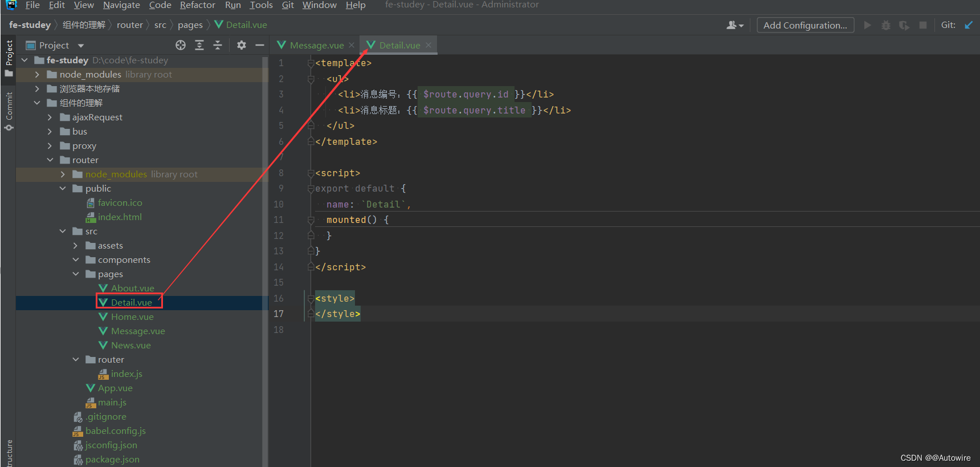Viewport: 980px width, 467px height.
Task: Select the Detail.vue editor tab
Action: [x=399, y=45]
